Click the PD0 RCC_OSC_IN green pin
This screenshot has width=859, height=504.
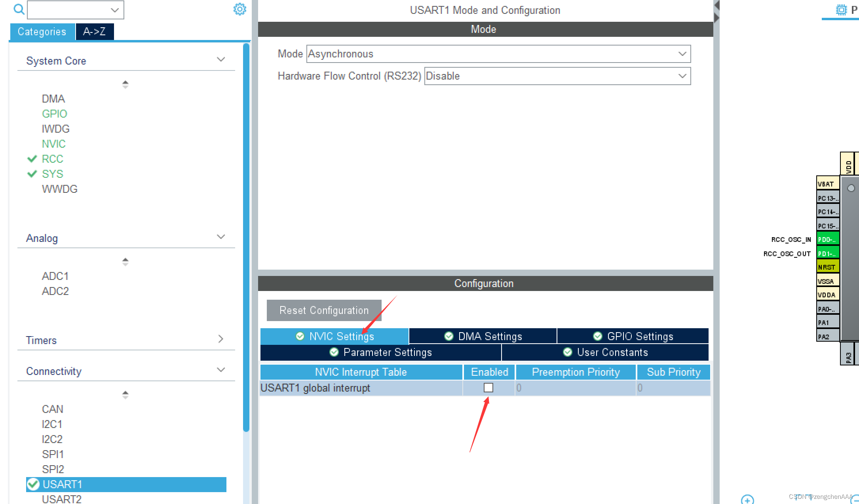tap(827, 240)
